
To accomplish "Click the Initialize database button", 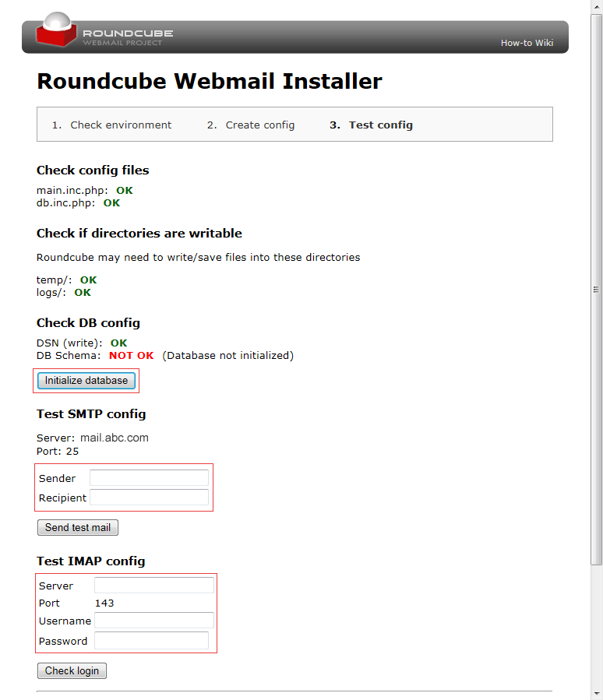I will pos(86,380).
